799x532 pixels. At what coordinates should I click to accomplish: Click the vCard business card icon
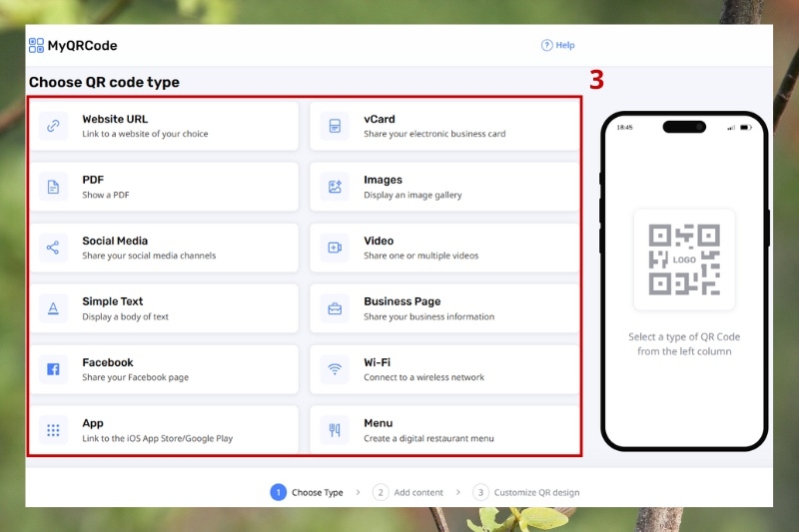pos(335,126)
